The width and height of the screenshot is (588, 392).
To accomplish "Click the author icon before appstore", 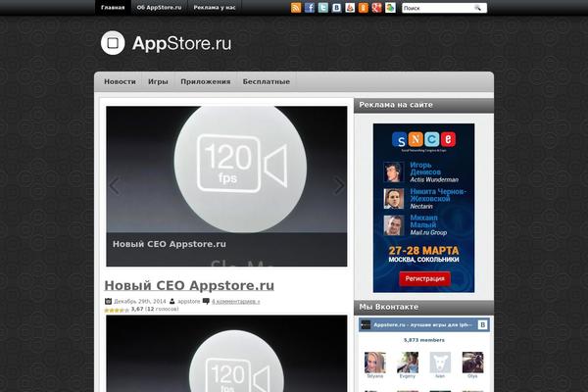I will pos(172,301).
